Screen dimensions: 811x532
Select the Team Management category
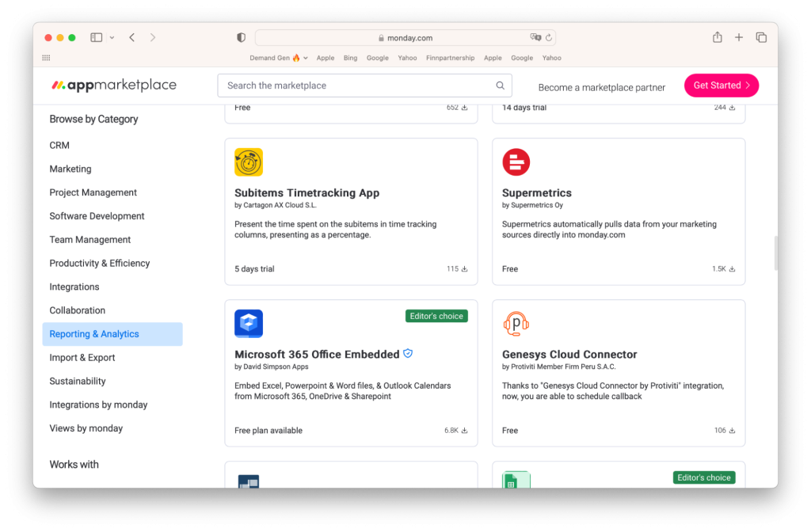tap(90, 240)
